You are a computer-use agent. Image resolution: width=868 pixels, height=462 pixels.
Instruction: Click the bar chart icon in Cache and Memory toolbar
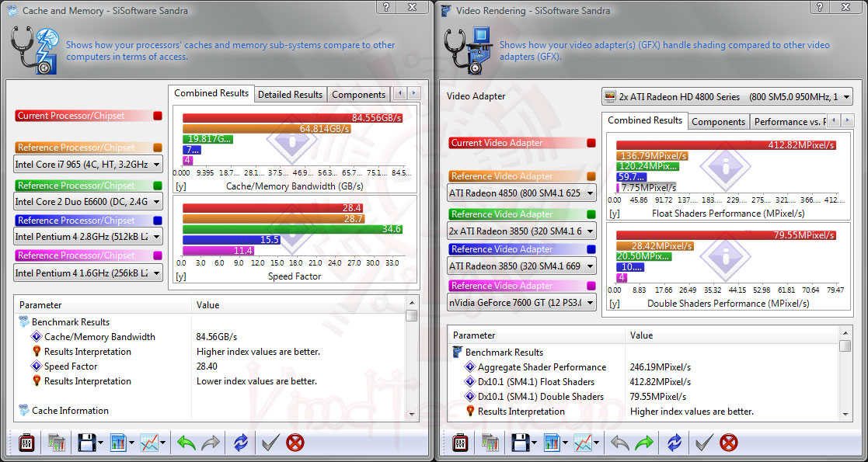(x=118, y=443)
